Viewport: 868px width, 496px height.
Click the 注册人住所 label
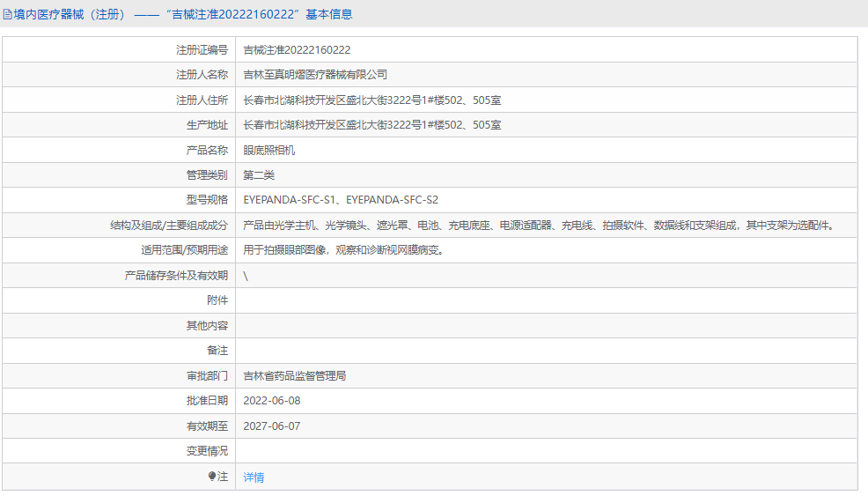[202, 100]
